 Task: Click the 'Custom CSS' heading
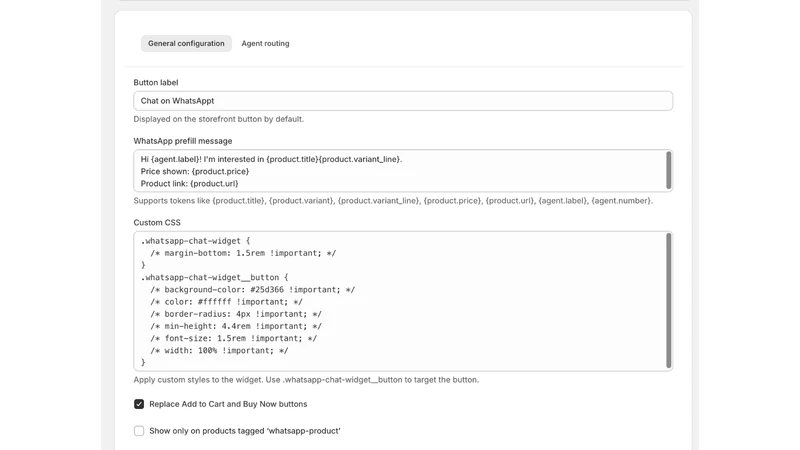tap(157, 222)
